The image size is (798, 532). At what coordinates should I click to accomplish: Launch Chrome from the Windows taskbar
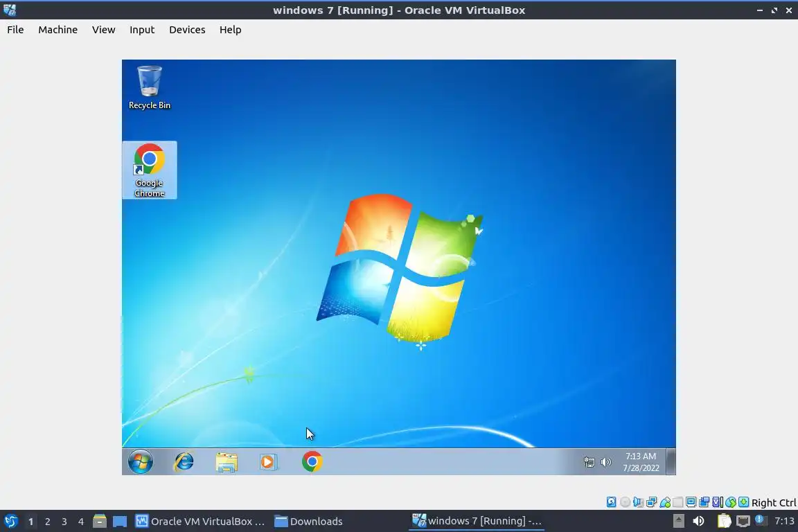point(312,462)
